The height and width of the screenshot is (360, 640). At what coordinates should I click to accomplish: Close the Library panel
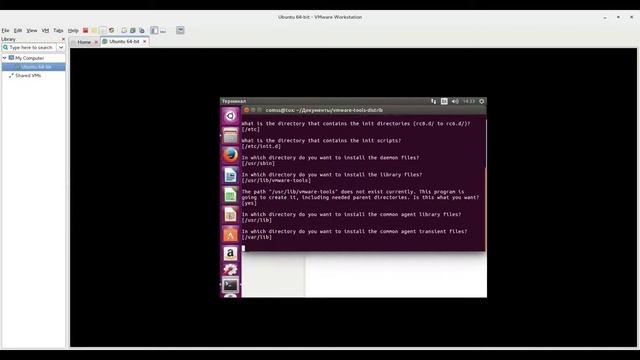63,39
